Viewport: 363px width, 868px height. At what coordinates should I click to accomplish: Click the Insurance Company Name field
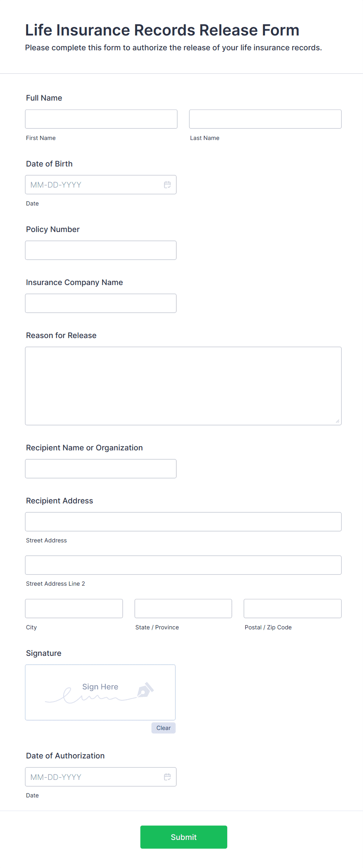click(x=100, y=303)
